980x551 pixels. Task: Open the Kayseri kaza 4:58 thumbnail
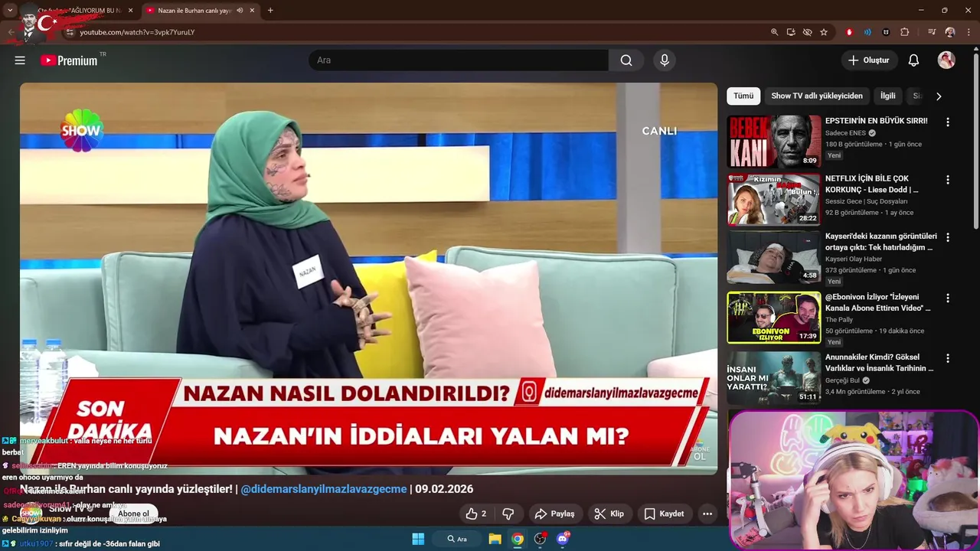[x=773, y=258]
